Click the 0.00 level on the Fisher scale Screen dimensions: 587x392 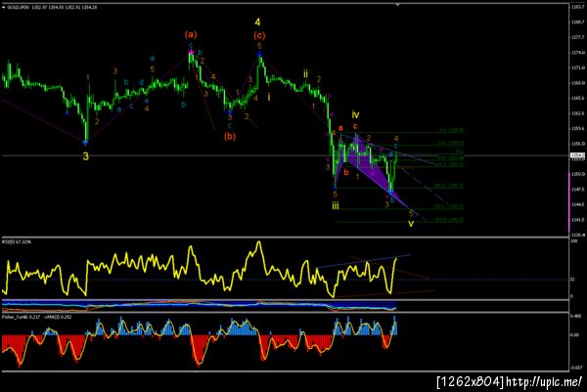pyautogui.click(x=574, y=335)
